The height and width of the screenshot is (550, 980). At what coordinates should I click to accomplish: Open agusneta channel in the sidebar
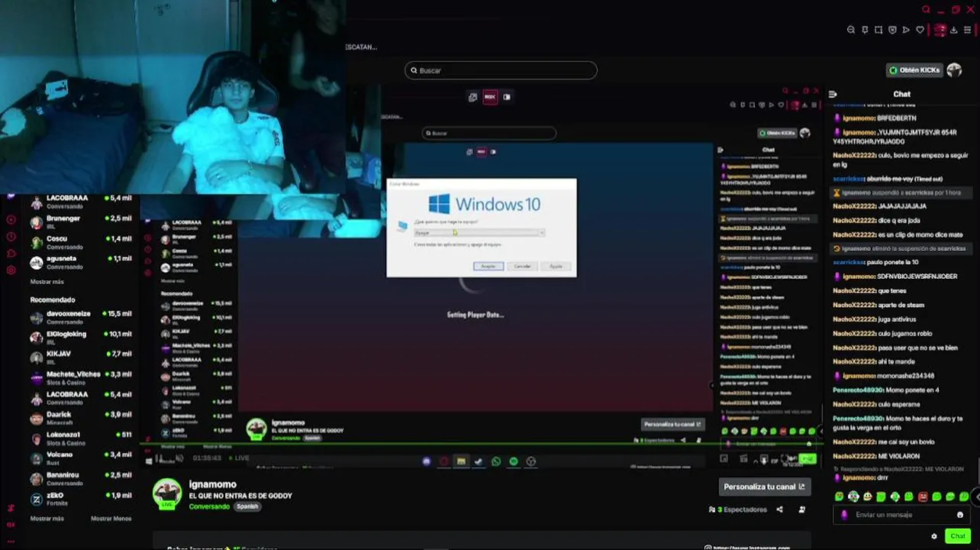(81, 262)
